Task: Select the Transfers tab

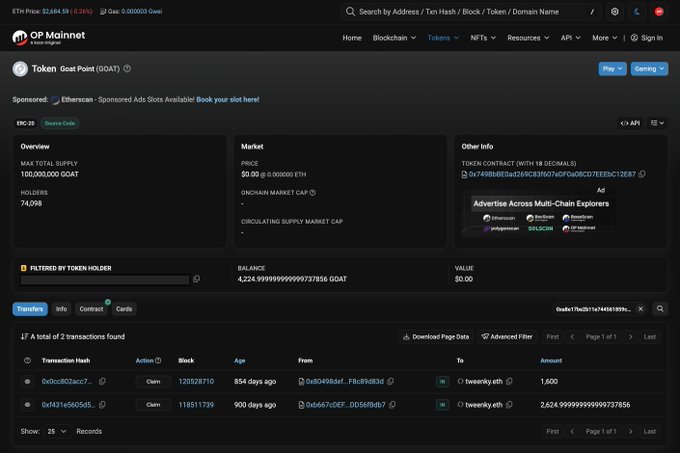Action: [30, 309]
